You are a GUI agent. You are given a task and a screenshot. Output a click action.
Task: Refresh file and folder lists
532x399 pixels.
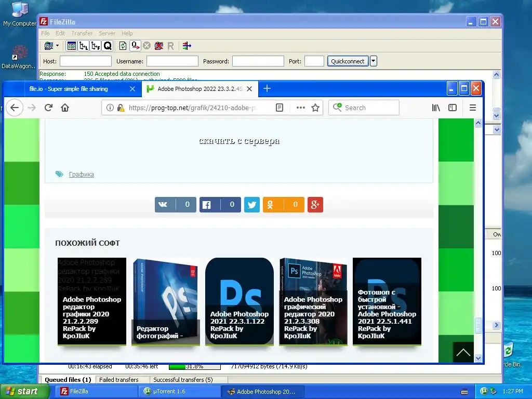click(x=123, y=46)
